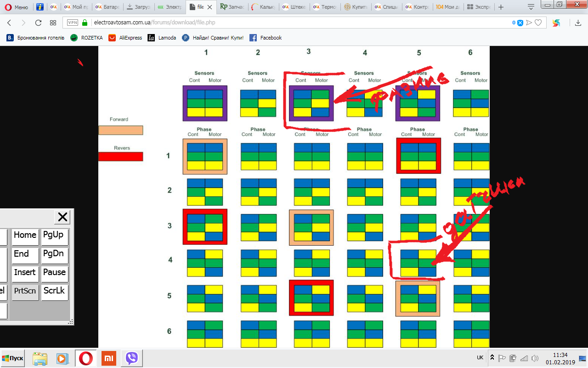The image size is (588, 368).
Task: Launch the Mi app in taskbar
Action: pos(108,358)
